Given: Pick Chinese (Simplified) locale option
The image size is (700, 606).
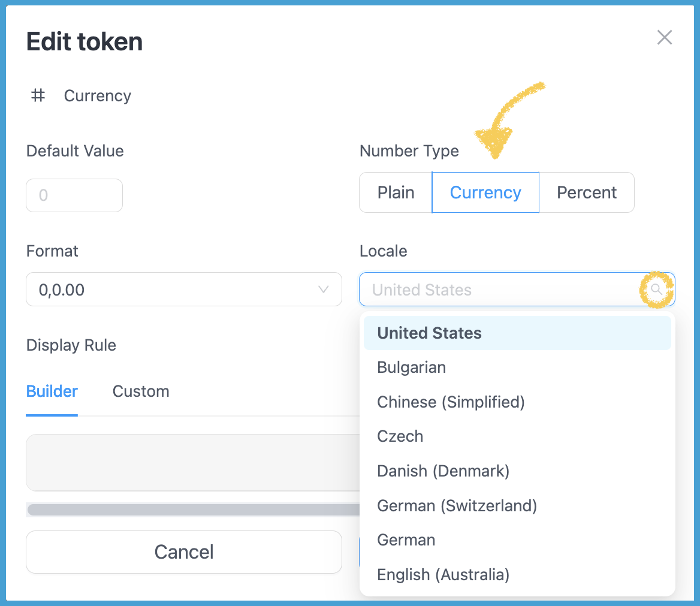Looking at the screenshot, I should 451,402.
